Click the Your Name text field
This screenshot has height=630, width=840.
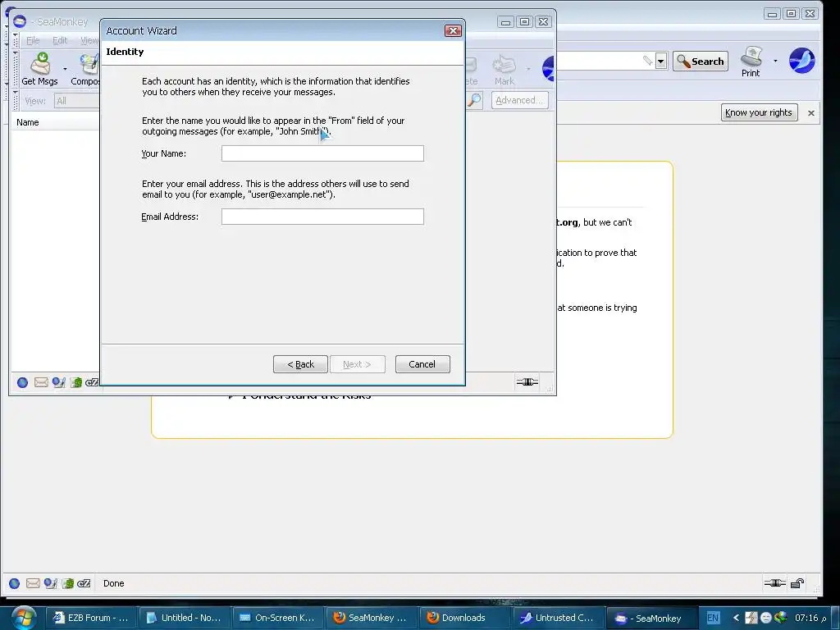coord(322,153)
